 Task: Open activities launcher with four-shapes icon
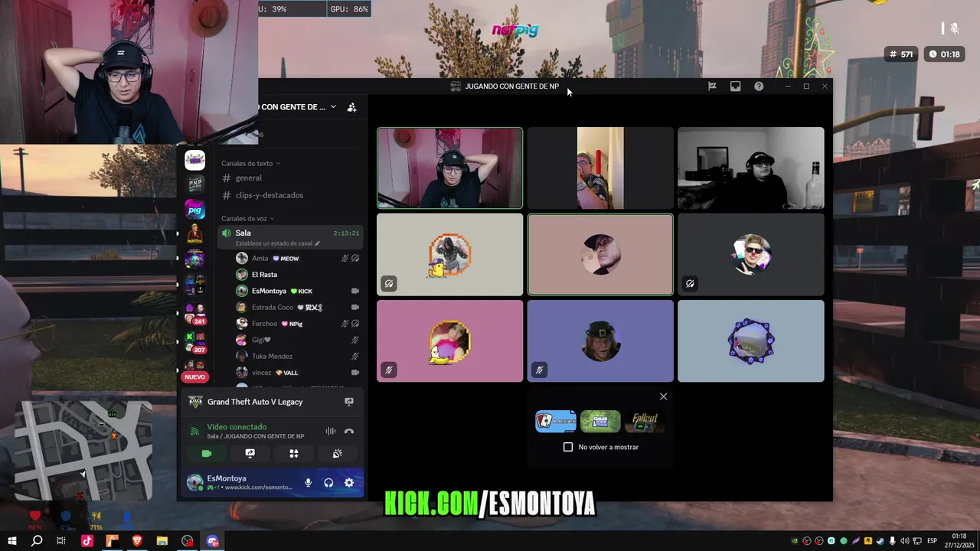tap(293, 454)
